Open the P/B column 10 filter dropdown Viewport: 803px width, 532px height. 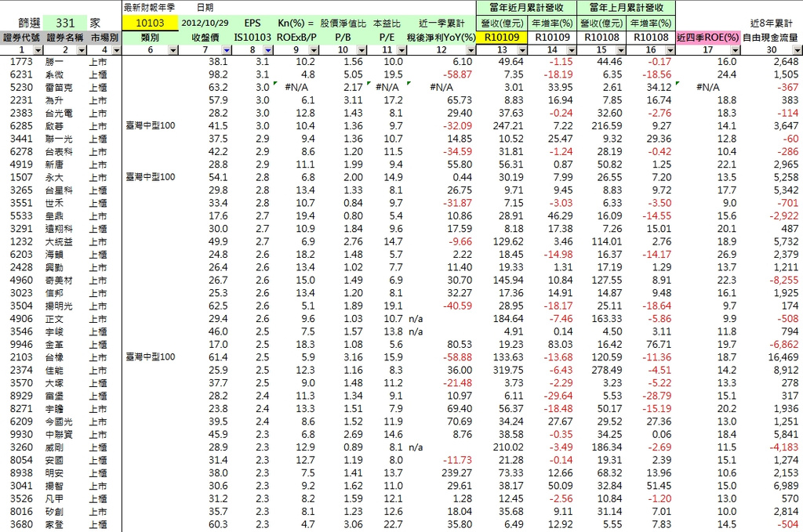click(362, 50)
